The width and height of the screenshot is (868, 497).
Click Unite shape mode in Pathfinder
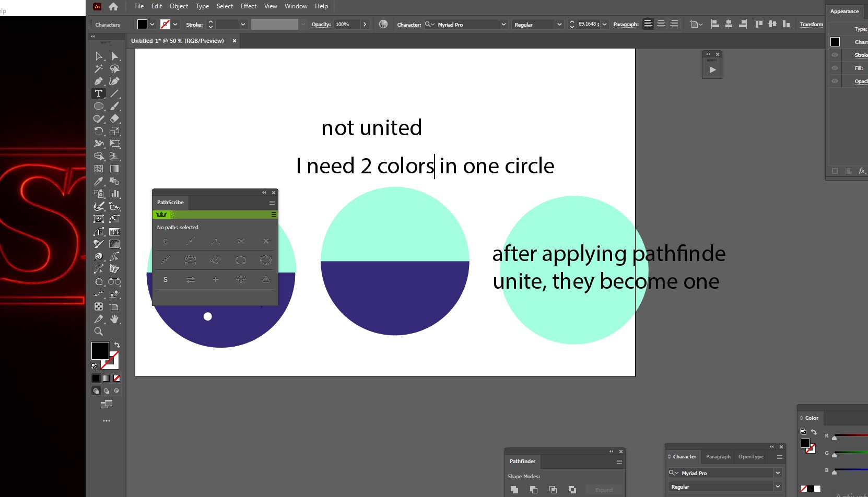coord(514,490)
